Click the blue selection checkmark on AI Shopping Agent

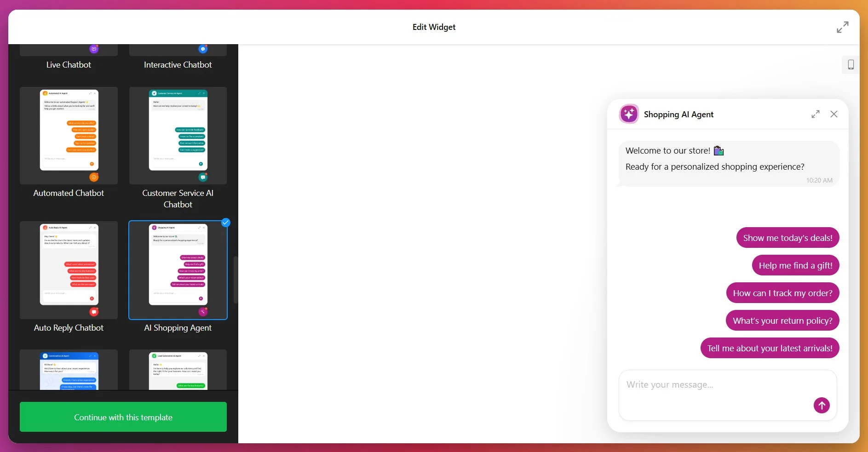(225, 223)
